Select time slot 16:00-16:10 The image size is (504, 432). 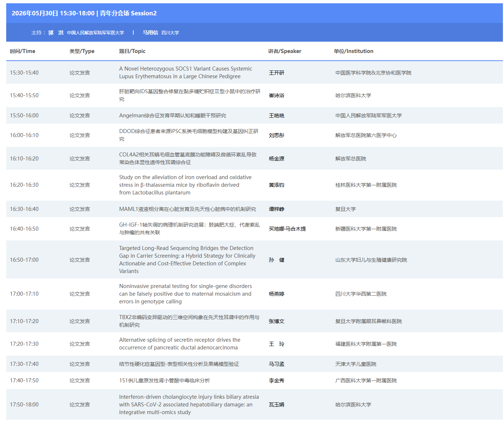tap(24, 135)
